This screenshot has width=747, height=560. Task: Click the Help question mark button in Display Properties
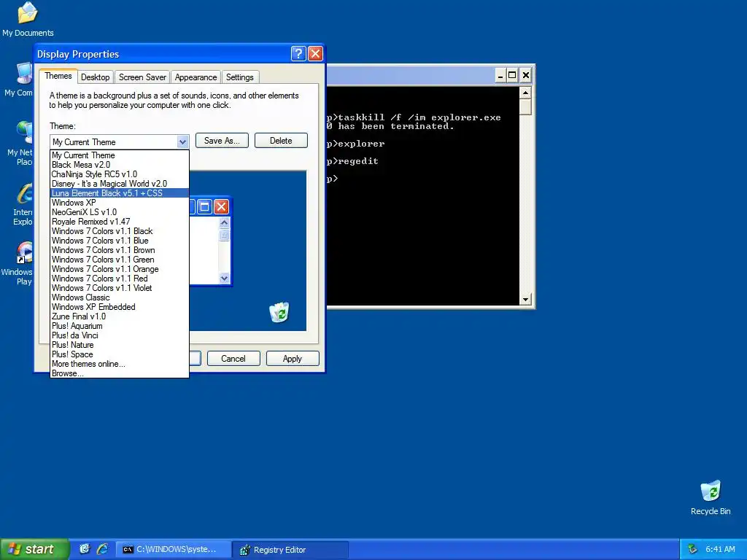pos(298,53)
